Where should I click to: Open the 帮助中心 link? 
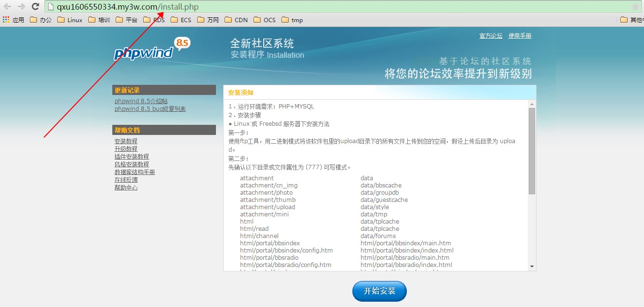click(x=126, y=187)
